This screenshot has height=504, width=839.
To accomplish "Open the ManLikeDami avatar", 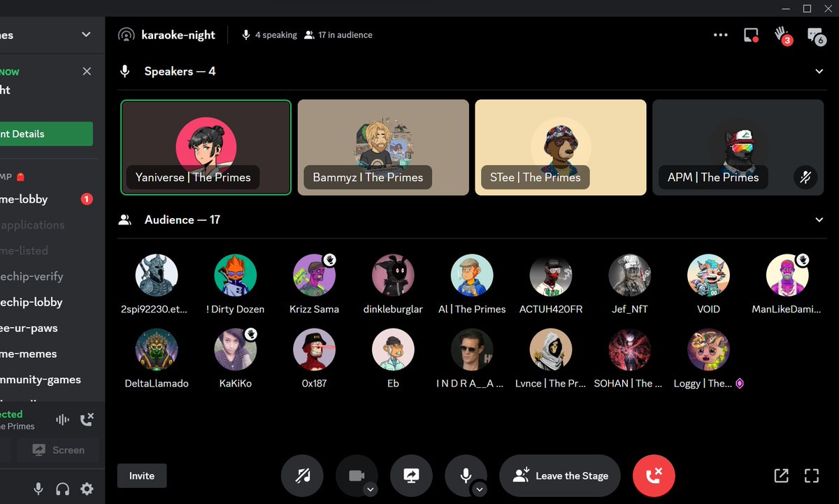I will tap(787, 275).
